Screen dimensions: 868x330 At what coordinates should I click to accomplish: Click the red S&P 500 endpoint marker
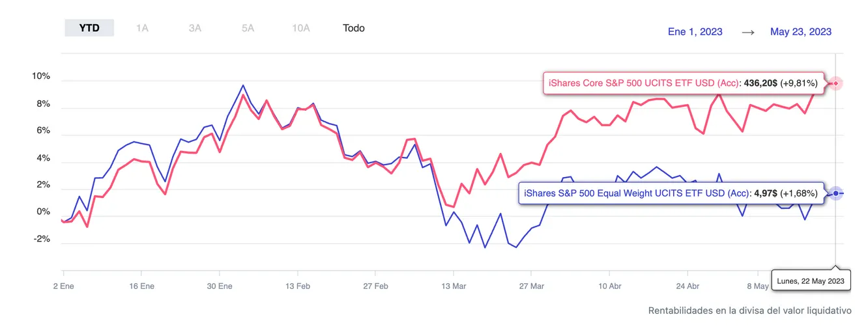[x=835, y=83]
